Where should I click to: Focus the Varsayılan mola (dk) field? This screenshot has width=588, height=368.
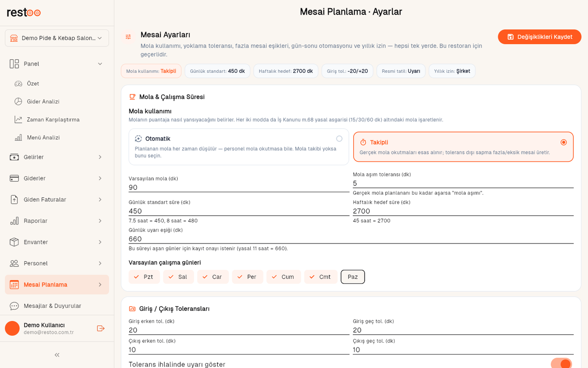tap(239, 188)
